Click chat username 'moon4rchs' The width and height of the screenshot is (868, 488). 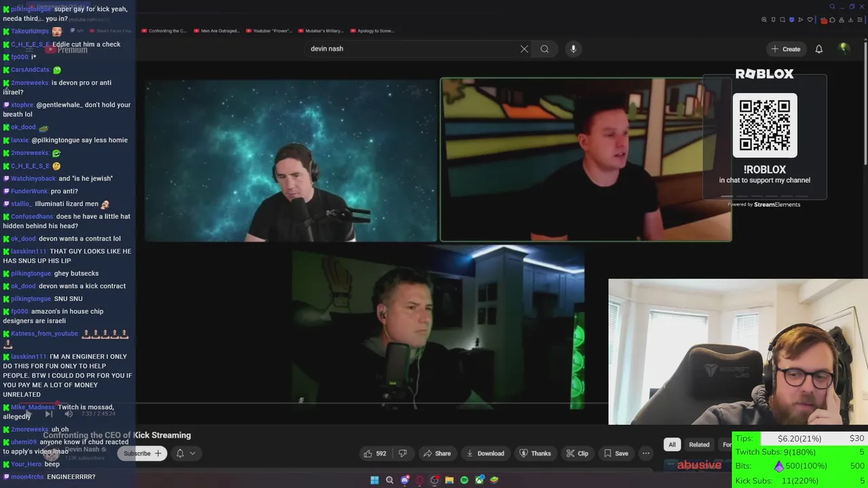[x=27, y=476]
